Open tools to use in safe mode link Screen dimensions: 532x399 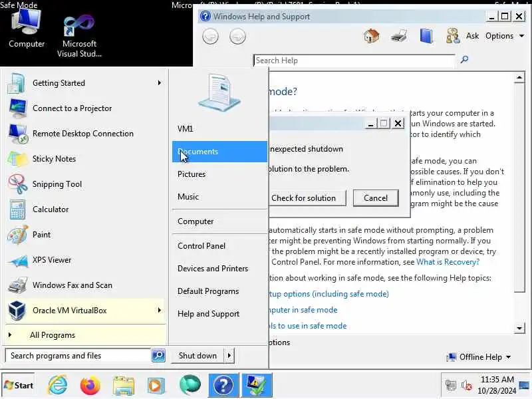[x=308, y=326]
